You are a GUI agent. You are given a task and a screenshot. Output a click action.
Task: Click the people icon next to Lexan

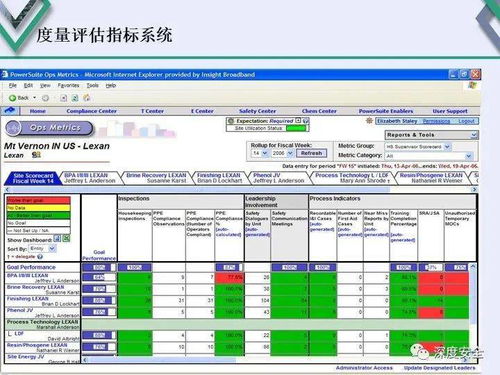(36, 155)
